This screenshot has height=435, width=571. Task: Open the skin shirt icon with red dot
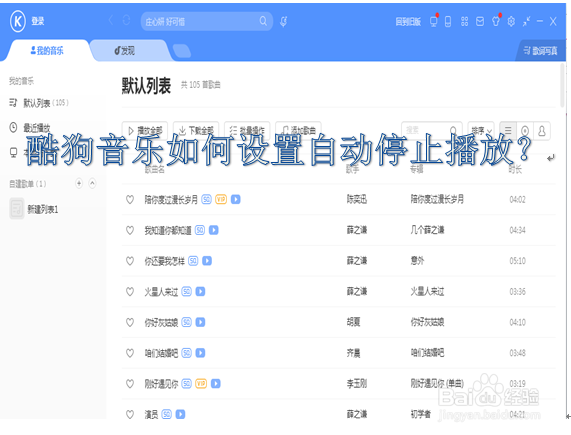tap(496, 21)
